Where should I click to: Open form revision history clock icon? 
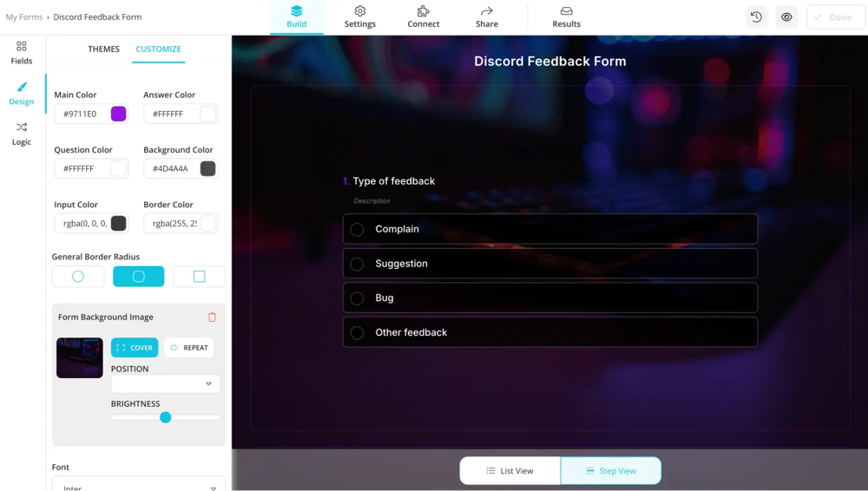pyautogui.click(x=756, y=17)
